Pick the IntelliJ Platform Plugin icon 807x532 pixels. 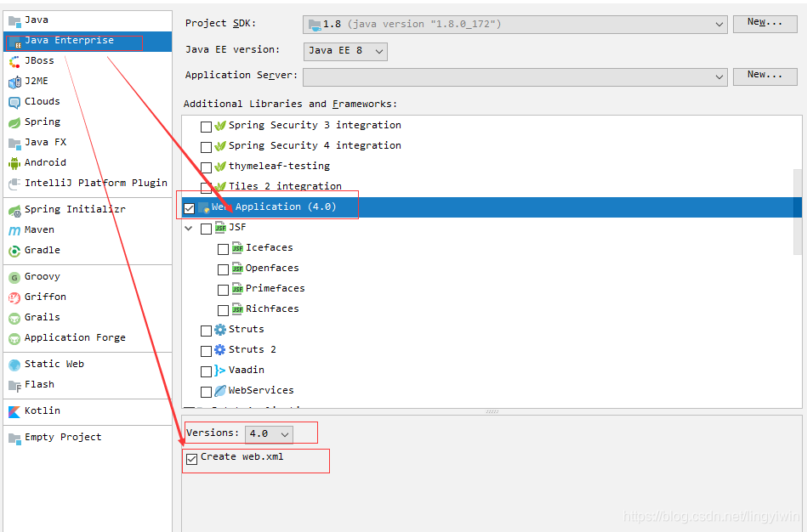pyautogui.click(x=14, y=184)
